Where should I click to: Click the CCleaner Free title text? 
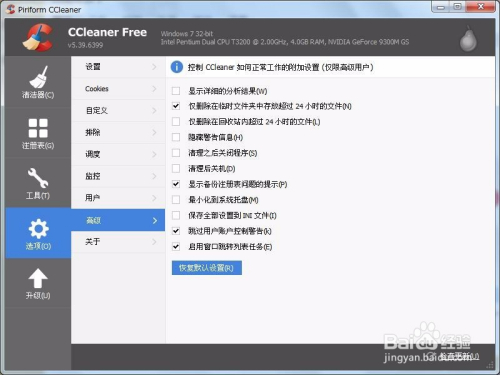coord(107,32)
